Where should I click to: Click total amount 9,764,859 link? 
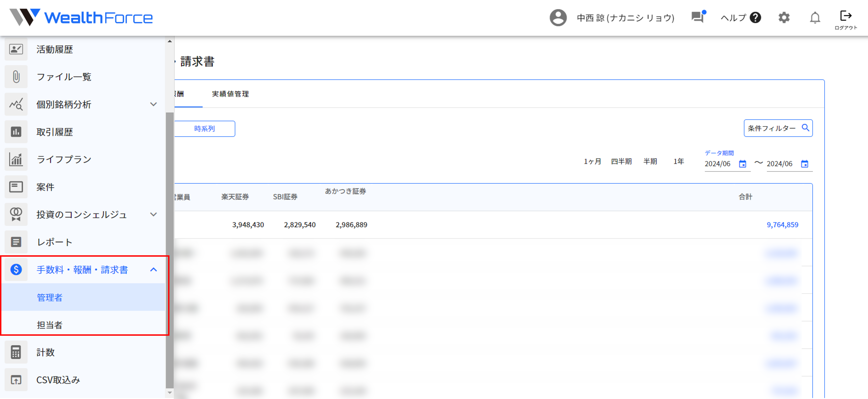click(x=782, y=225)
